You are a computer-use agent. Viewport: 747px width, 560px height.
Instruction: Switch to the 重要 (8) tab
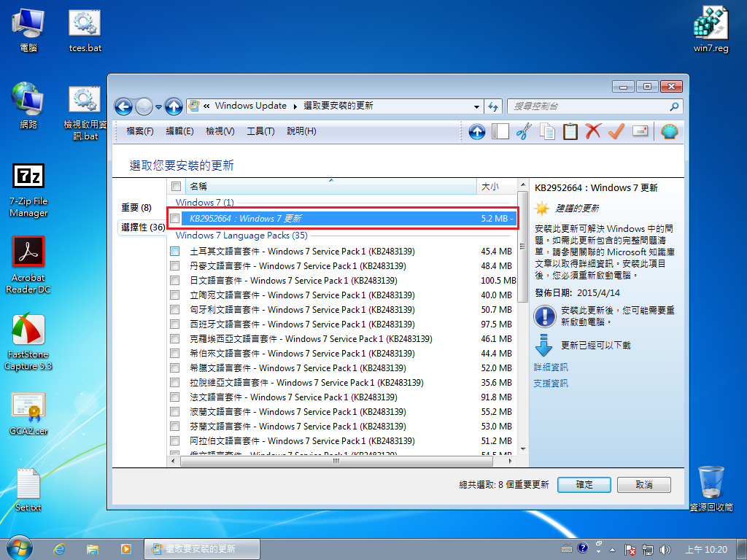pos(136,208)
